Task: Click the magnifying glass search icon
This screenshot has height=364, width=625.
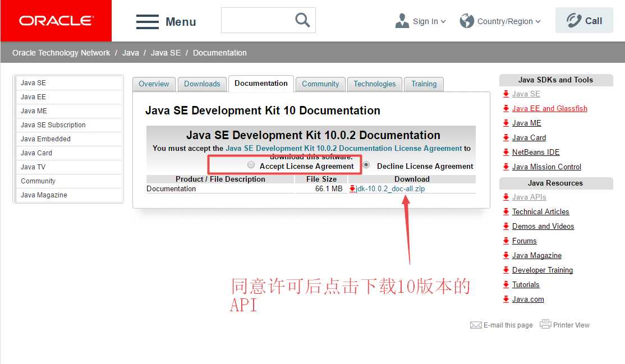Action: coord(302,20)
